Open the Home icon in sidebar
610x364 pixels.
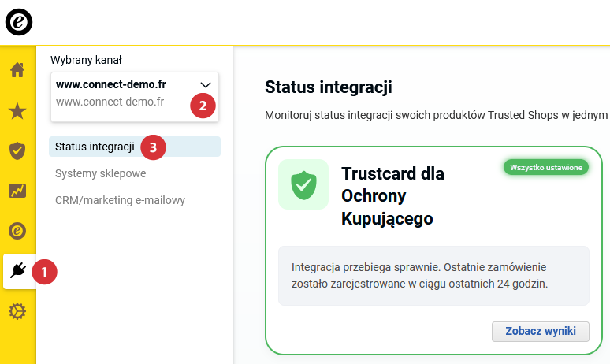pyautogui.click(x=17, y=70)
